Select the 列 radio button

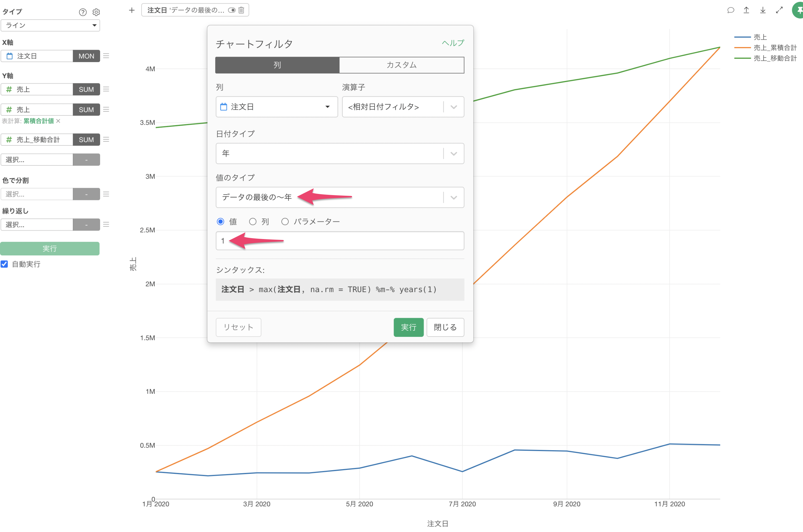(x=253, y=221)
